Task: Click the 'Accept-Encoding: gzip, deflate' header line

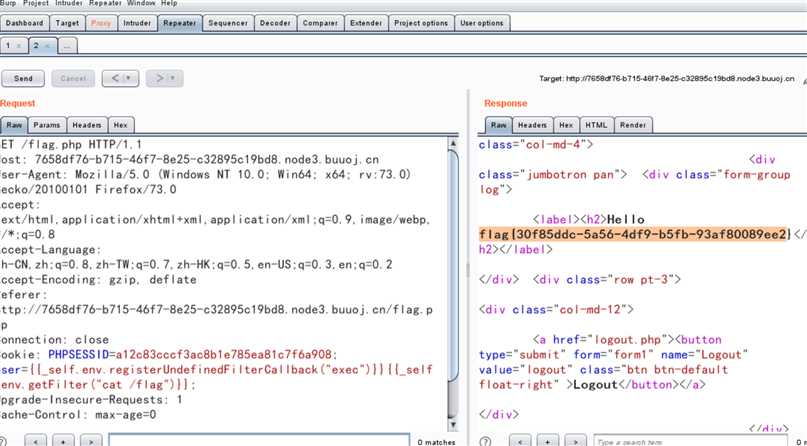Action: (x=98, y=280)
